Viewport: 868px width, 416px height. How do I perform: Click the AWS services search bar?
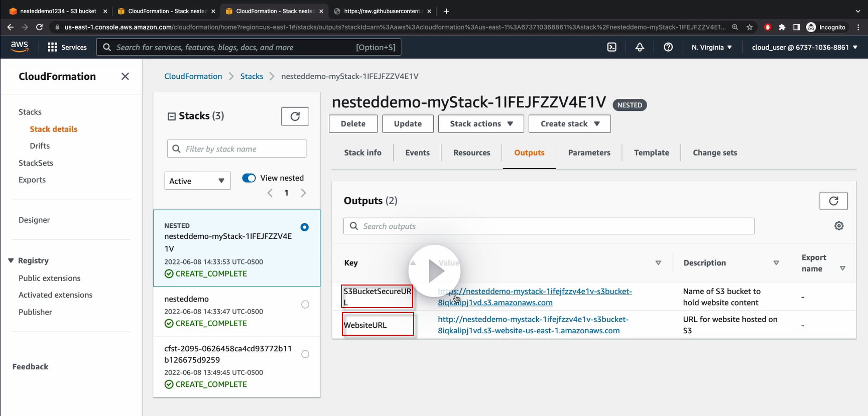point(249,47)
